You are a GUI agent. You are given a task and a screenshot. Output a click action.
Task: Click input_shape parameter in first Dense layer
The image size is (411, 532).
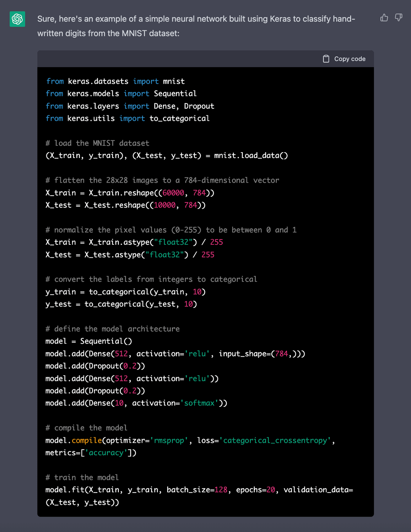tap(242, 354)
